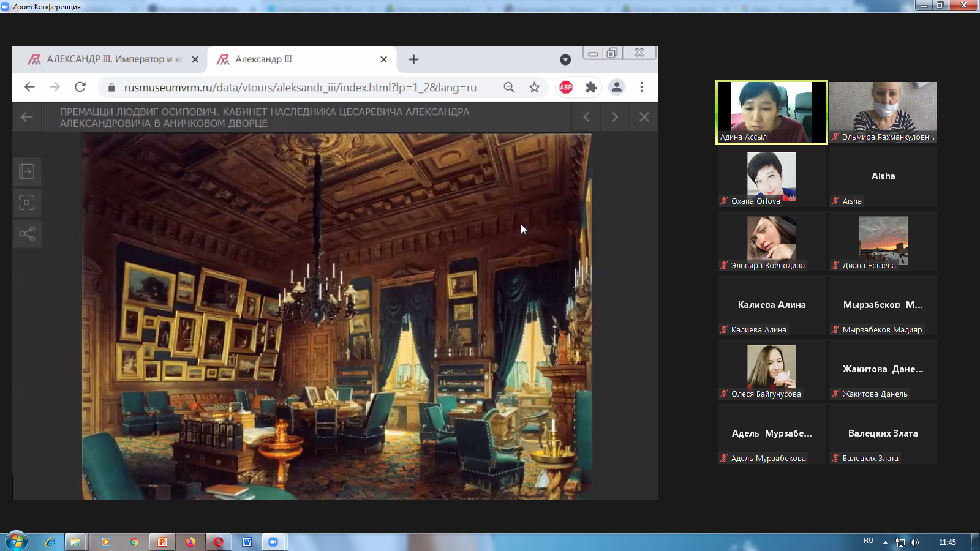Click the painting title 'ПРЕМАЦЦИ ЛЮДВИГ ОСИПОВИЧ'

[139, 112]
